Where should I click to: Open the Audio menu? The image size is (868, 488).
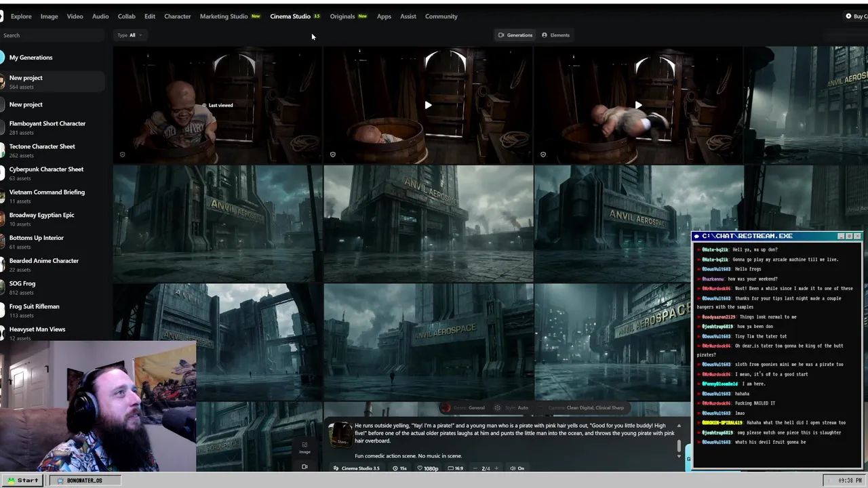point(100,16)
